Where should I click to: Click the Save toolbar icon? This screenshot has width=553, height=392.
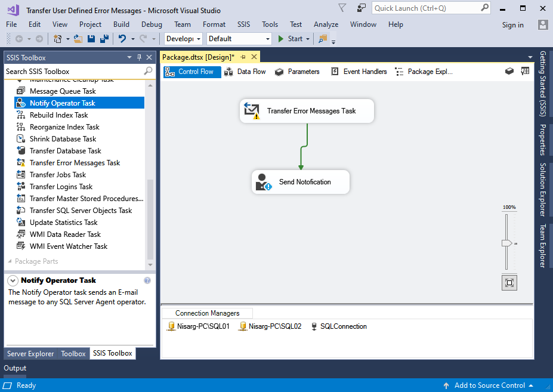coord(91,39)
